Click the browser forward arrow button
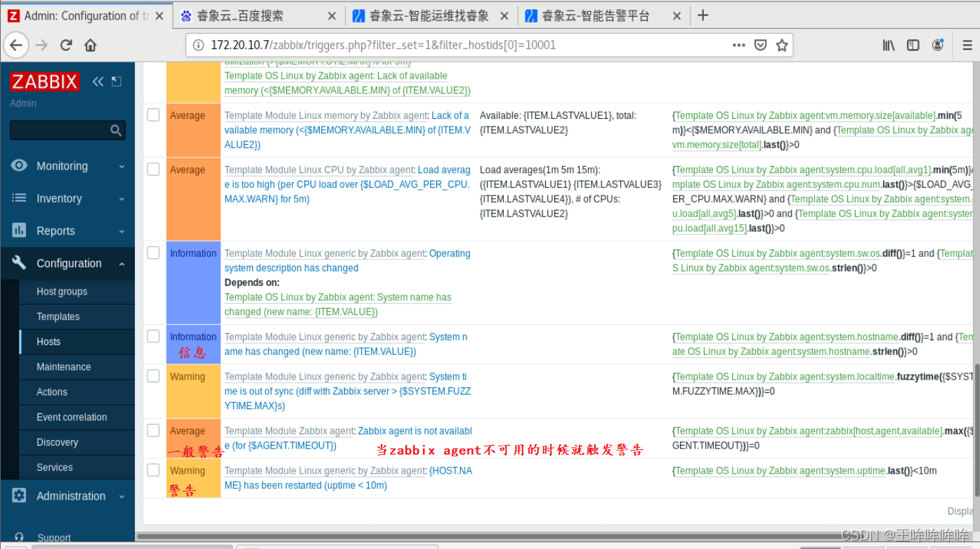 [41, 45]
